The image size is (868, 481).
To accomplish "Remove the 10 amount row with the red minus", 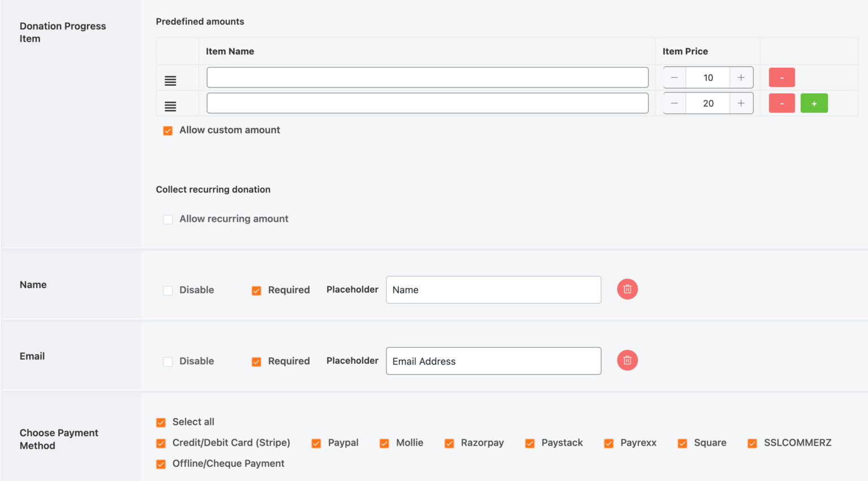I will pos(782,77).
